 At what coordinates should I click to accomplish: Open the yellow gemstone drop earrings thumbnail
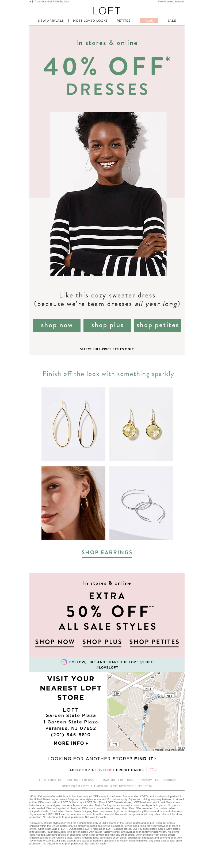(141, 424)
